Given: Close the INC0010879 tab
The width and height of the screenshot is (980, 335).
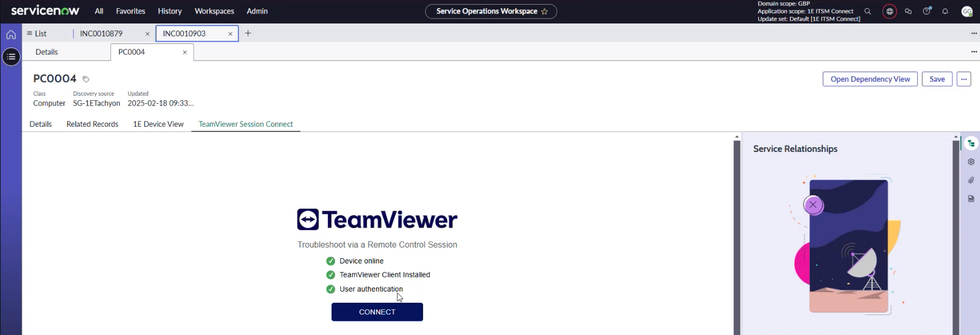Looking at the screenshot, I should point(147,34).
